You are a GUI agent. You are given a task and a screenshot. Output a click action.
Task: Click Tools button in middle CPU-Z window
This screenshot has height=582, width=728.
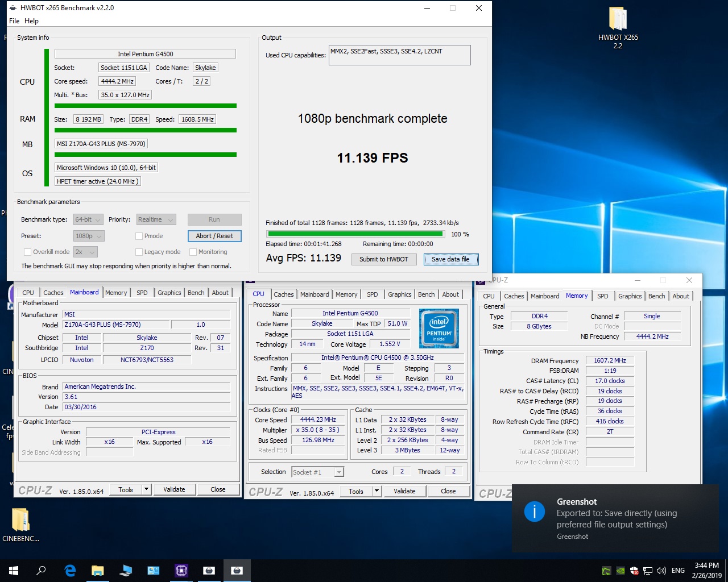356,491
